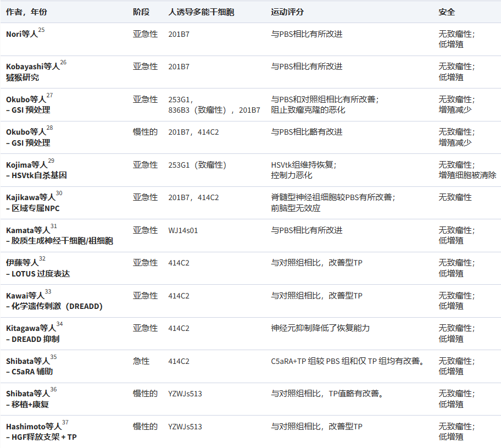This screenshot has width=501, height=448.
Task: Select the 安全 column header
Action: [x=447, y=12]
